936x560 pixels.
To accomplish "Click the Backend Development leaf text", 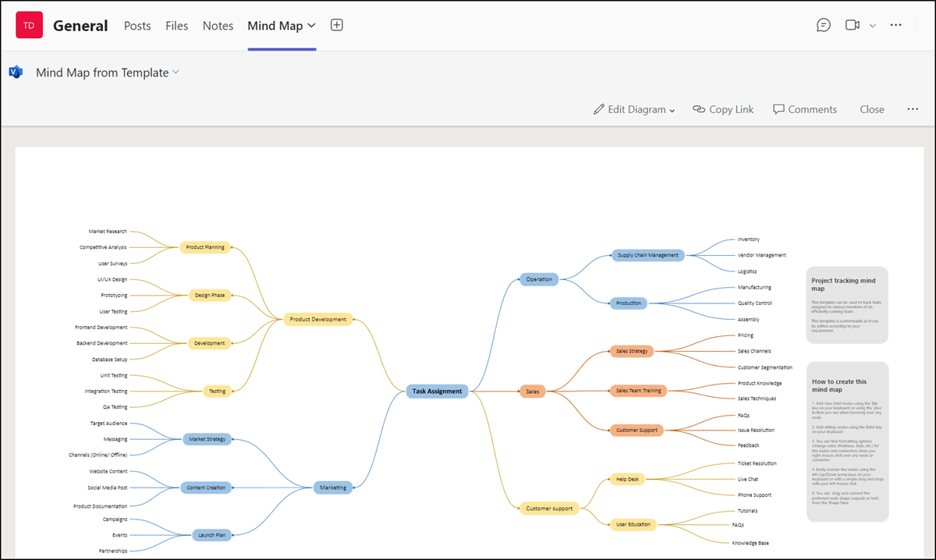I will (x=102, y=343).
